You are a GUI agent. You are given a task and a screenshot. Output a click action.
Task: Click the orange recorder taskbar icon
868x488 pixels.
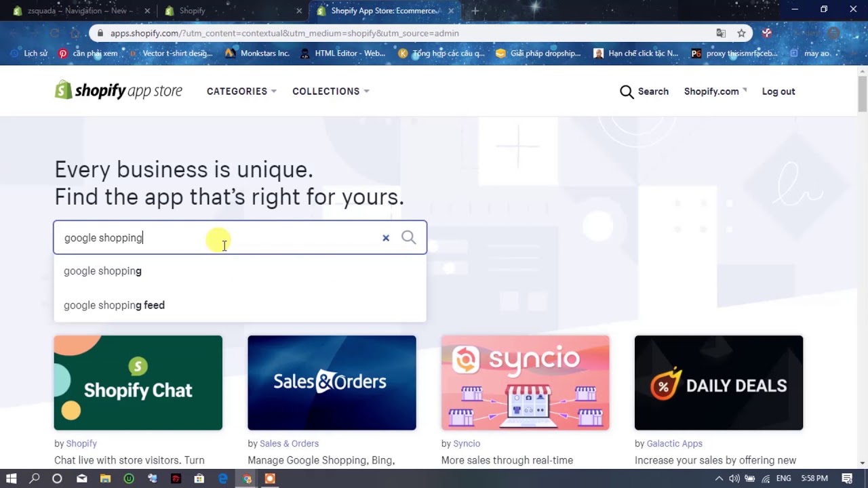(x=270, y=479)
